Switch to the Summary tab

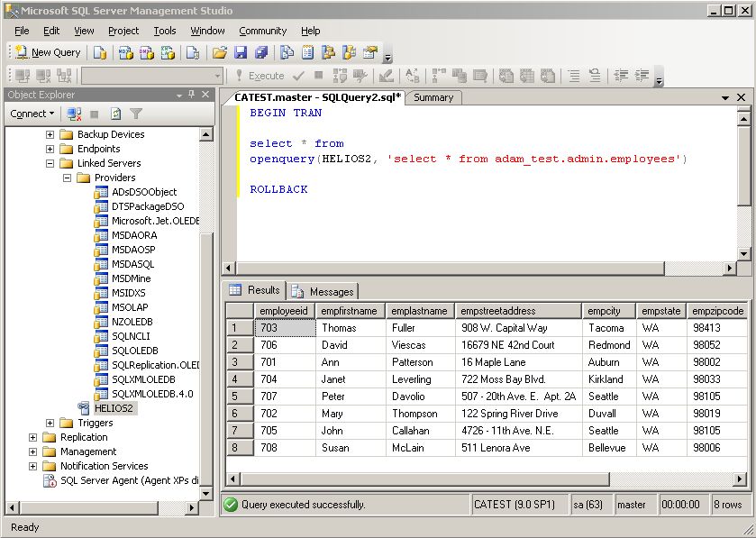[433, 97]
